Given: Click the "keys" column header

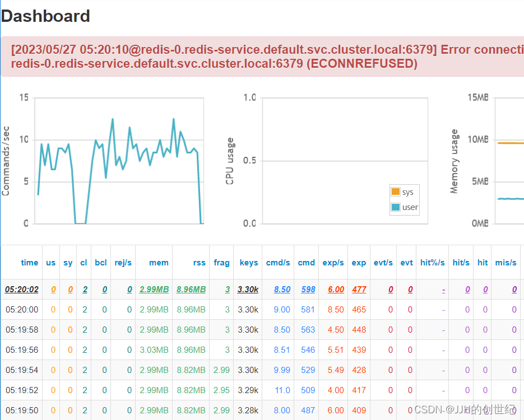Looking at the screenshot, I should point(248,262).
